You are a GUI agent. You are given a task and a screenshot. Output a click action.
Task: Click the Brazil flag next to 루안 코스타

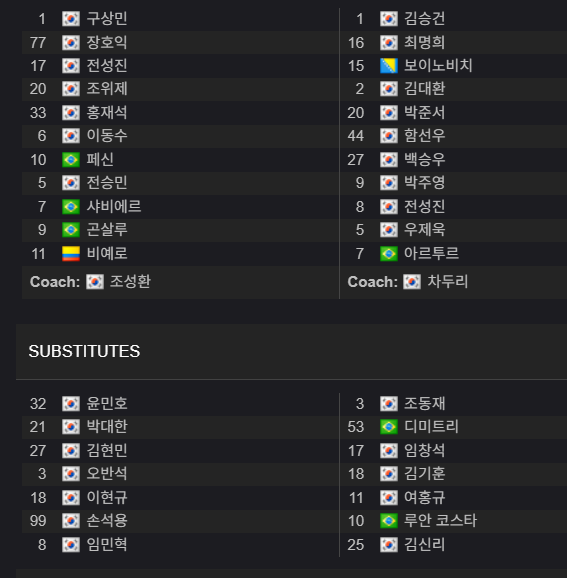pos(389,521)
